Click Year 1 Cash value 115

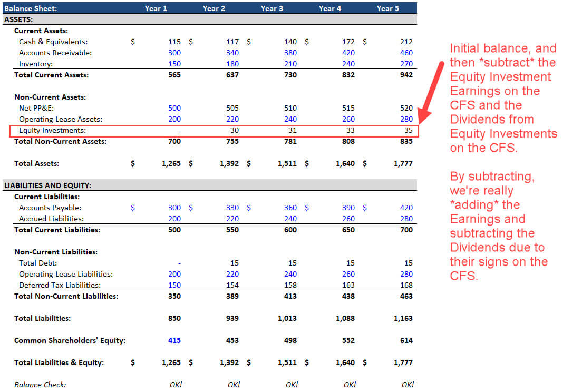(174, 42)
